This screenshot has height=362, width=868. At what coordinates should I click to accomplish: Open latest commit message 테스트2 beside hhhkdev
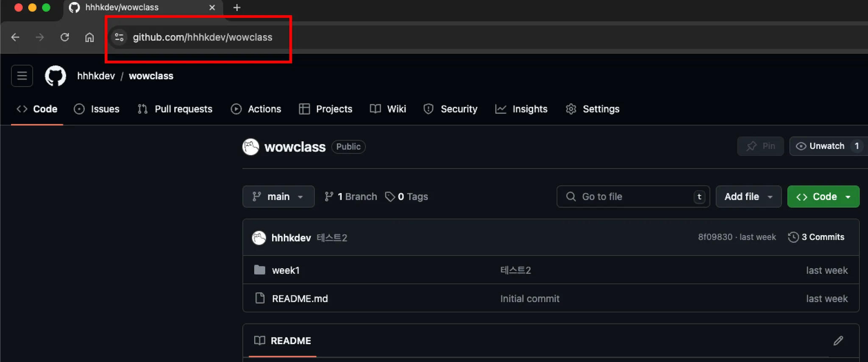pyautogui.click(x=332, y=238)
